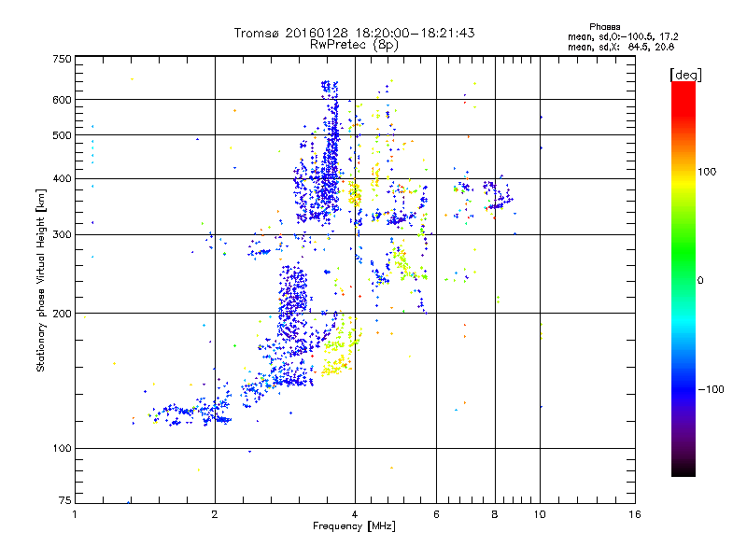Viewport: 747px width, 560px height.
Task: Click the y-axis tick label '200'
Action: pos(62,314)
